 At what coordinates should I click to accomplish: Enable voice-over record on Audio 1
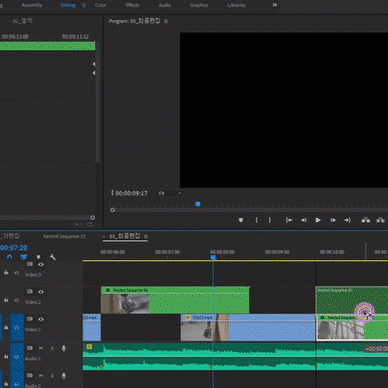[x=64, y=348]
